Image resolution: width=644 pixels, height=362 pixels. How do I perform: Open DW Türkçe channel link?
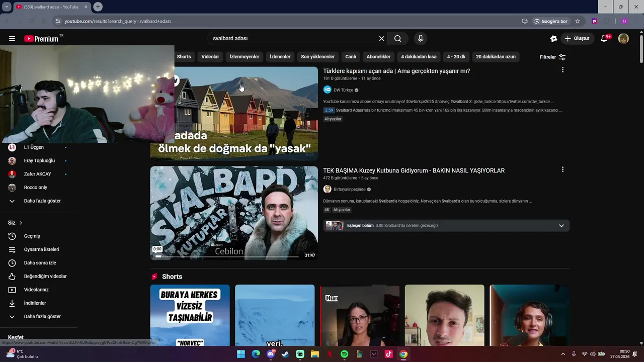pos(344,90)
